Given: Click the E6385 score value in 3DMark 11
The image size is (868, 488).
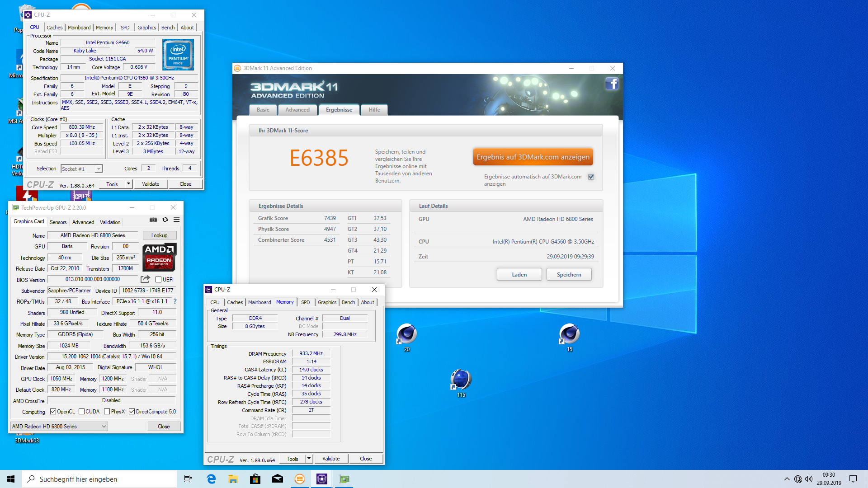Looking at the screenshot, I should coord(319,158).
